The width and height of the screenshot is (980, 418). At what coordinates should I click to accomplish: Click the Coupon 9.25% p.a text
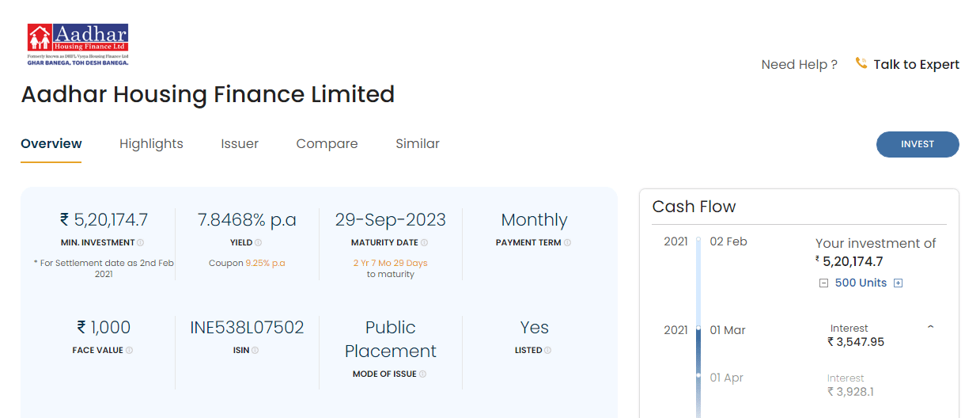(x=247, y=263)
